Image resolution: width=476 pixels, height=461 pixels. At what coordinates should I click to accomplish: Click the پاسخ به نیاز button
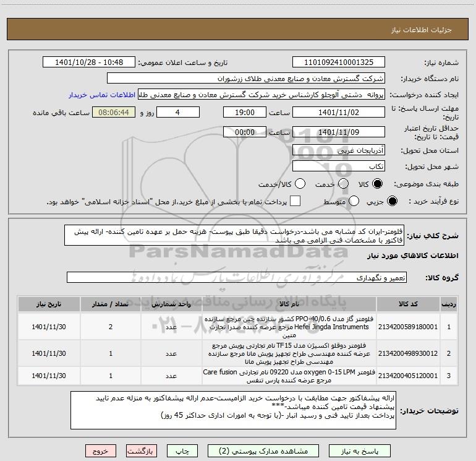[359, 451]
